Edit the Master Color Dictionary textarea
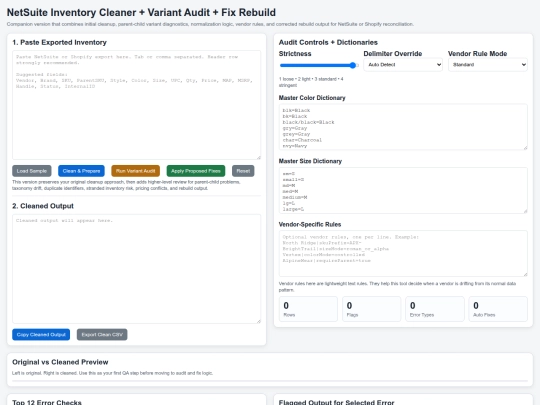 403,127
